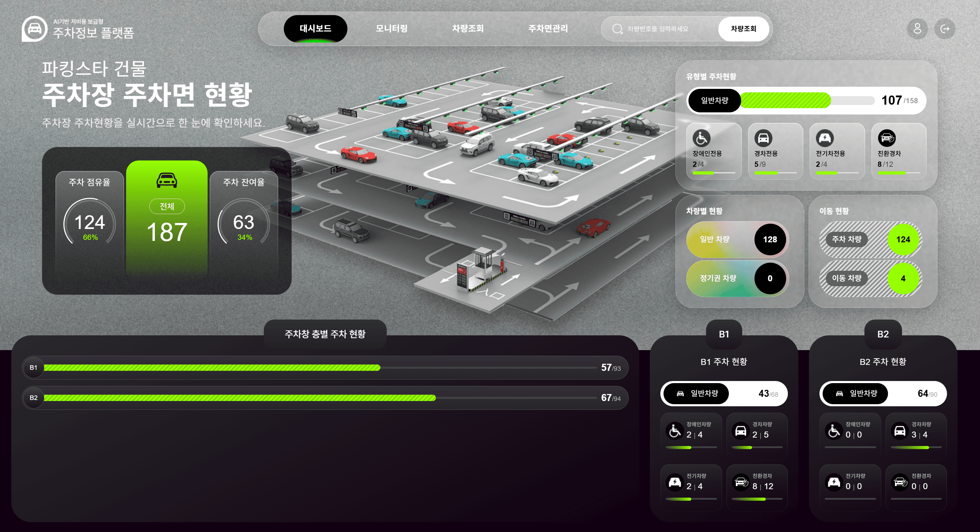Select the 전기차전용 electric car icon
Screen dimensions: 980x532
pyautogui.click(x=825, y=138)
